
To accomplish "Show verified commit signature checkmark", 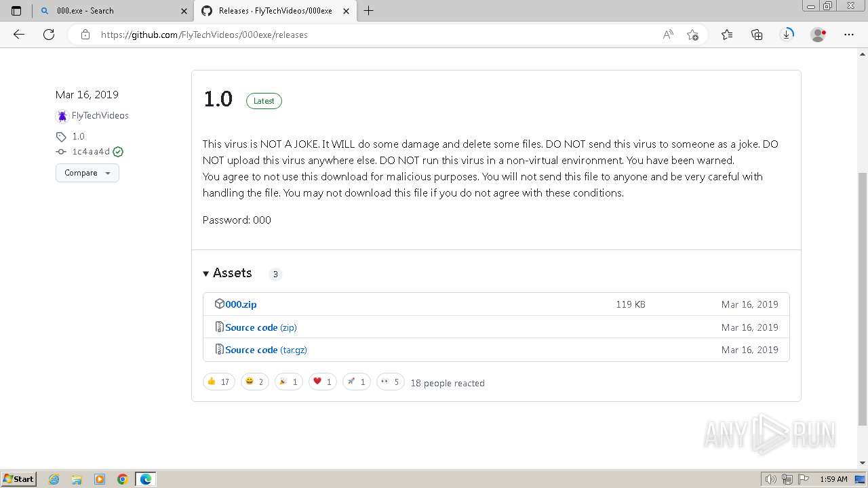I will [x=118, y=152].
